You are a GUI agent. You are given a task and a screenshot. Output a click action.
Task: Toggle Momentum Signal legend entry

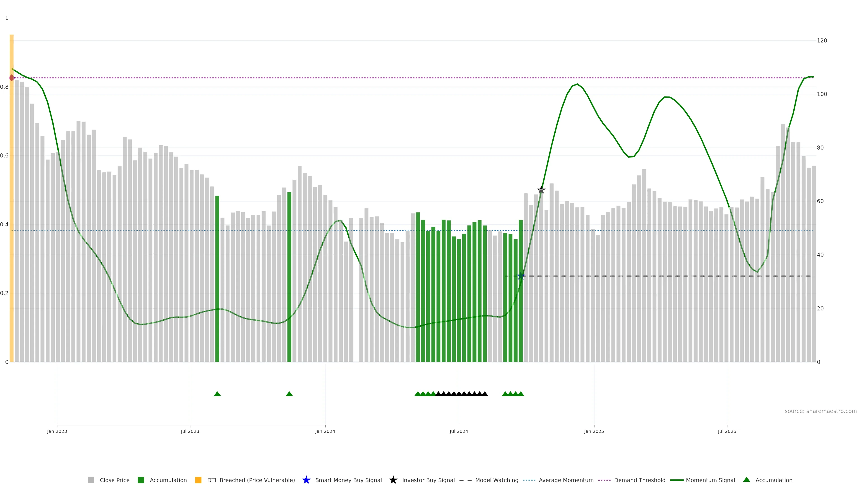pos(710,480)
